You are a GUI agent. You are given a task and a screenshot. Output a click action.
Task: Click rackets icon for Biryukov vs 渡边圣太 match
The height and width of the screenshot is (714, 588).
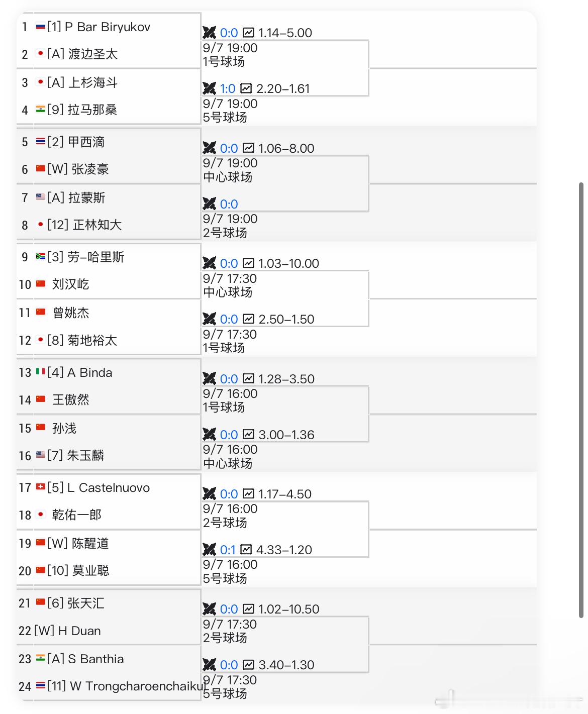[209, 33]
